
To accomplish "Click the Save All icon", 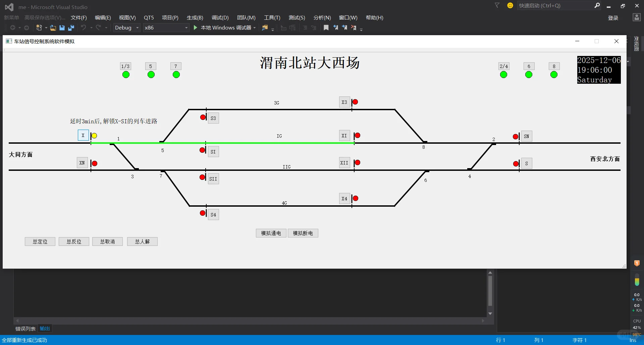I will tap(71, 28).
